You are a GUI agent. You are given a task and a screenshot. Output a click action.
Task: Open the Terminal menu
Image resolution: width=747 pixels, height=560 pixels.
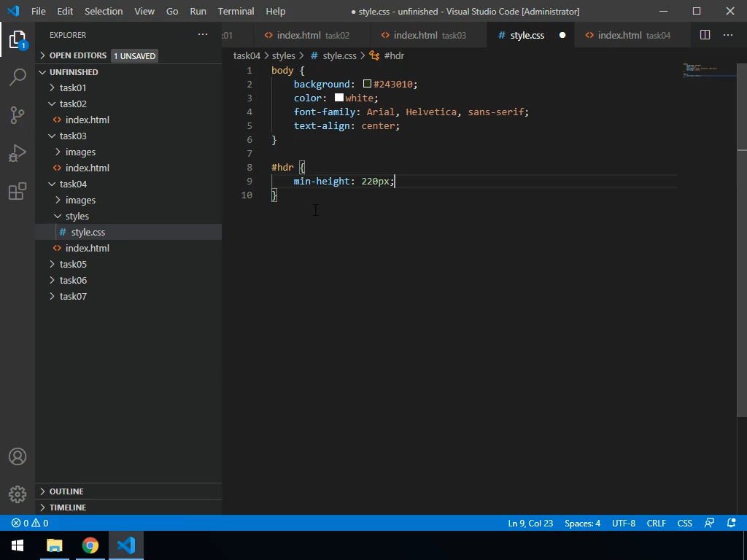click(236, 11)
